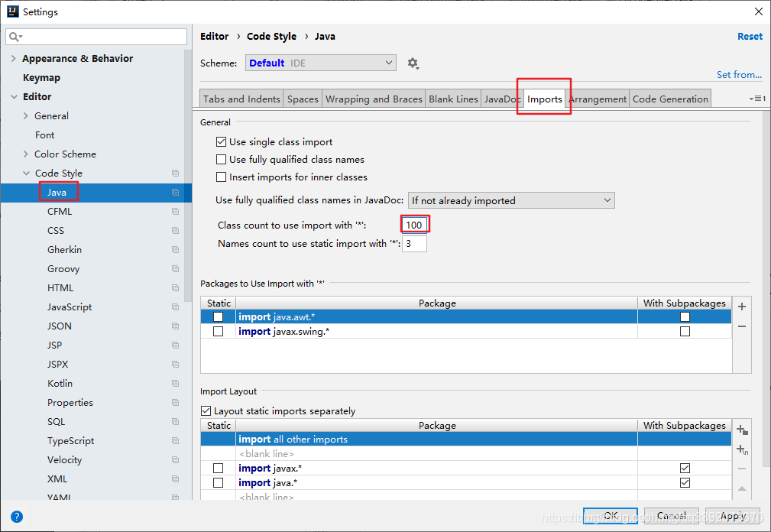Open the Scheme dropdown

coord(321,63)
